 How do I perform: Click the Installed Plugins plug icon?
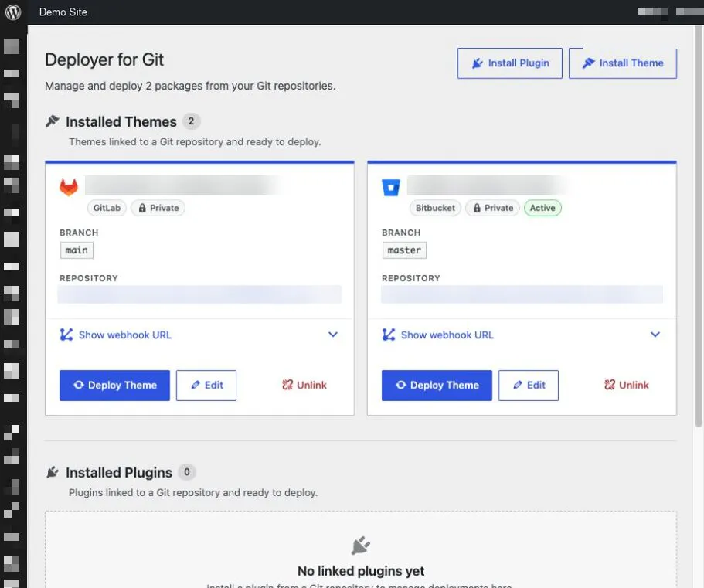pos(53,472)
